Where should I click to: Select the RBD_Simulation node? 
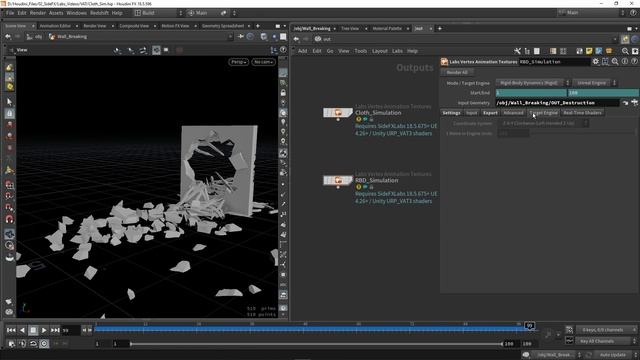pos(338,180)
